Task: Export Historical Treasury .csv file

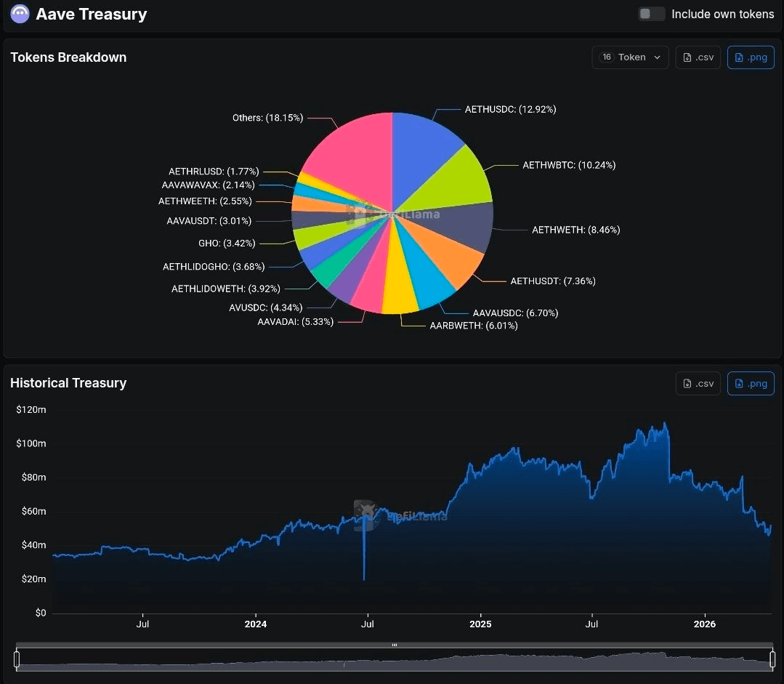Action: pyautogui.click(x=698, y=383)
